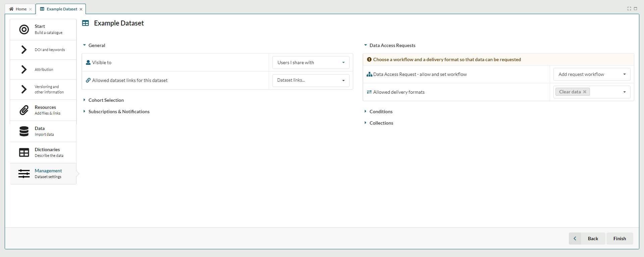Open the Add request workflow dropdown
This screenshot has height=257, width=644.
(x=592, y=74)
